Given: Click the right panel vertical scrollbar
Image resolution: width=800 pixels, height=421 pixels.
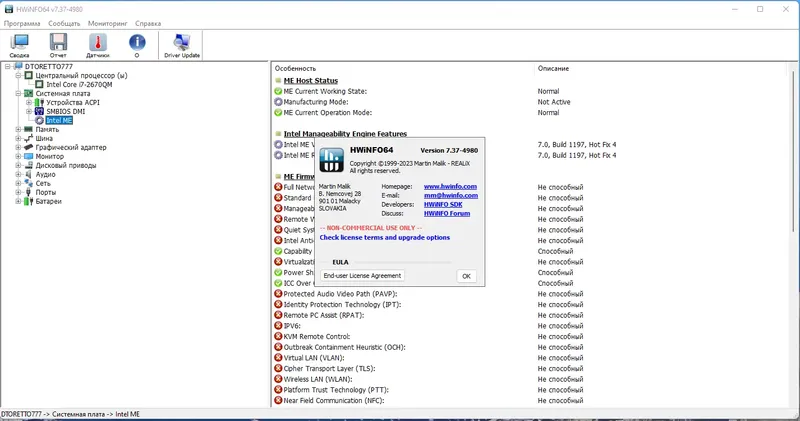Looking at the screenshot, I should click(x=794, y=153).
